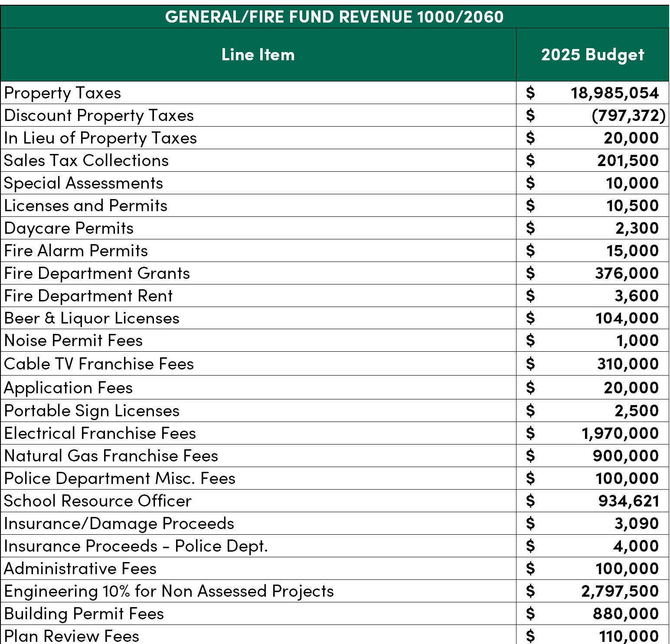Click 'Building Permit Fees' label
This screenshot has width=670, height=644.
coord(84,614)
